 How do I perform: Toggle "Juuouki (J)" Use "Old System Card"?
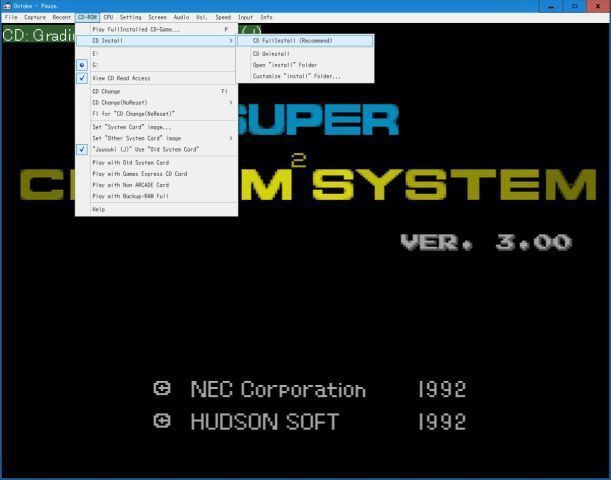tap(157, 150)
